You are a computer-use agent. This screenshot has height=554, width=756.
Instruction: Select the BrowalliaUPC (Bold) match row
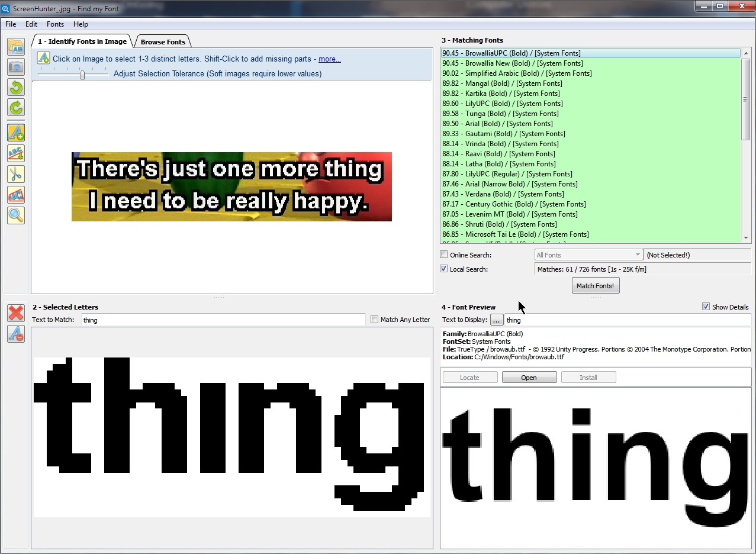[591, 53]
